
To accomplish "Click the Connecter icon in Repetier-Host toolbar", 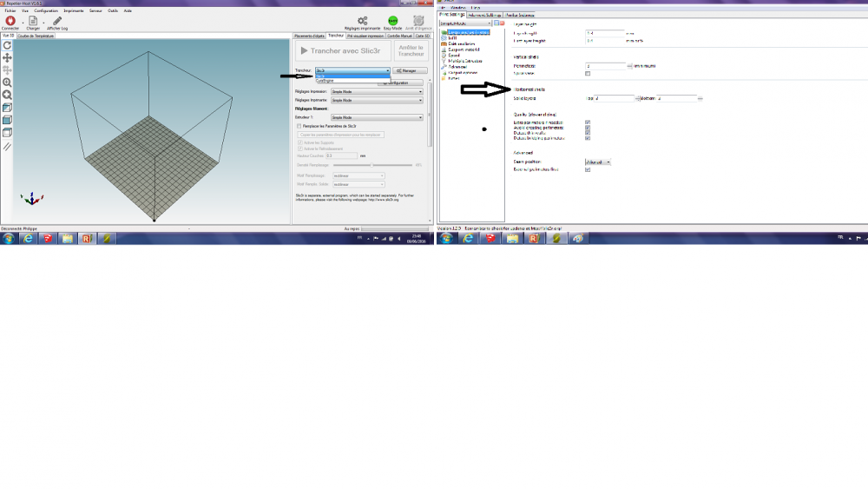I will (10, 21).
